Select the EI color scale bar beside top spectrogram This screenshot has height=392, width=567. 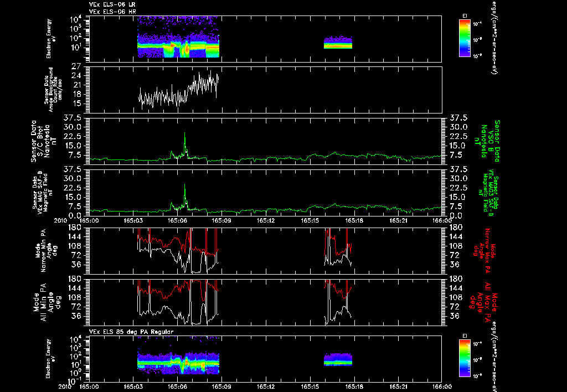click(x=465, y=38)
